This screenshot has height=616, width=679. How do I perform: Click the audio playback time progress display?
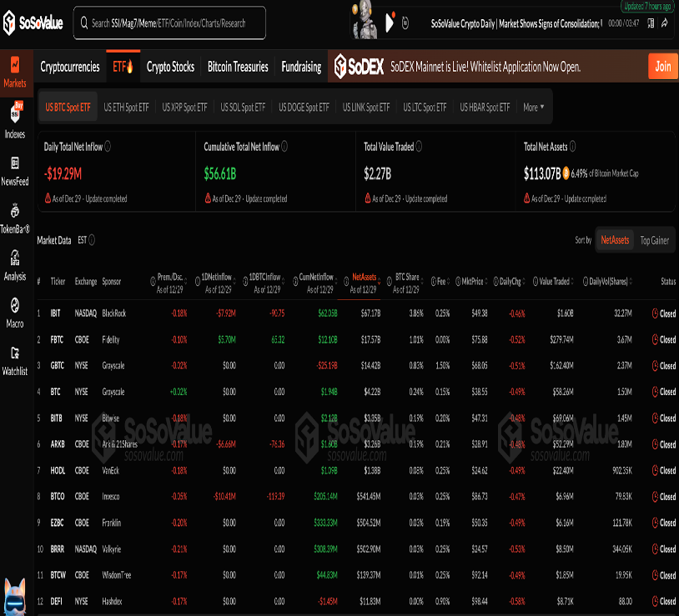pos(623,23)
